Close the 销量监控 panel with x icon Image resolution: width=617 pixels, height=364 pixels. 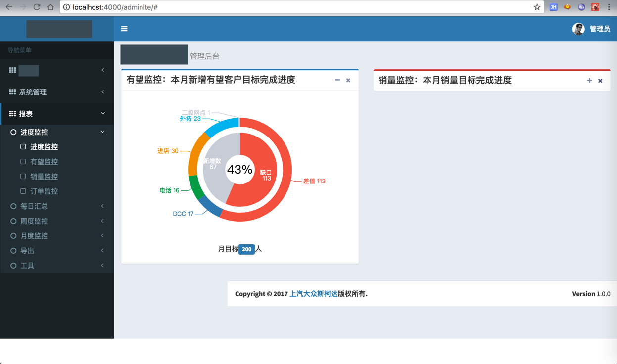600,81
